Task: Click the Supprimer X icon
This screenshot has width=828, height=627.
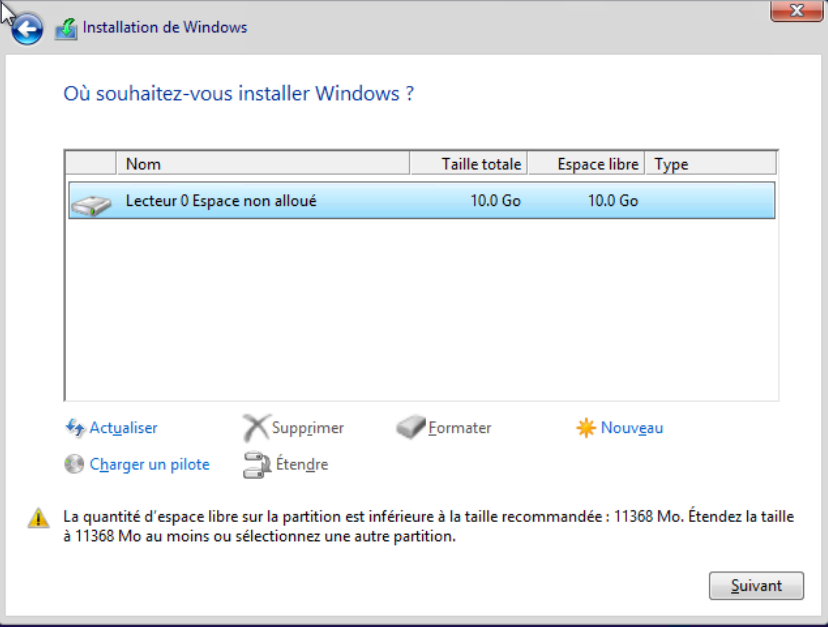Action: (256, 428)
